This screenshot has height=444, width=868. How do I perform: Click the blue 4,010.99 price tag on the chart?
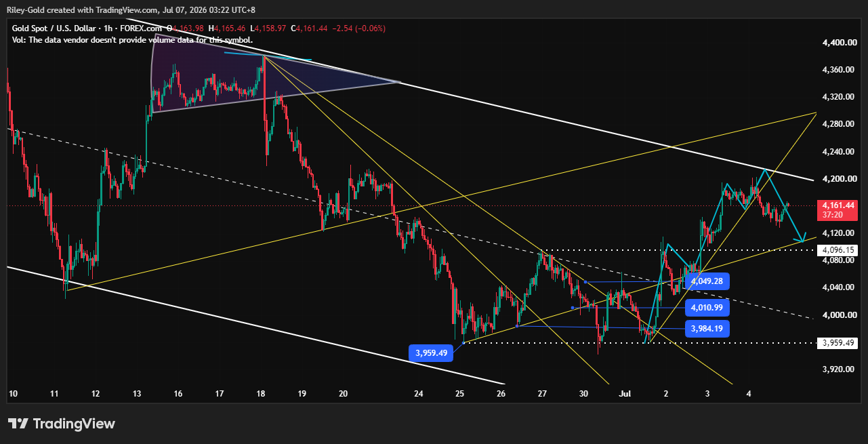click(707, 308)
